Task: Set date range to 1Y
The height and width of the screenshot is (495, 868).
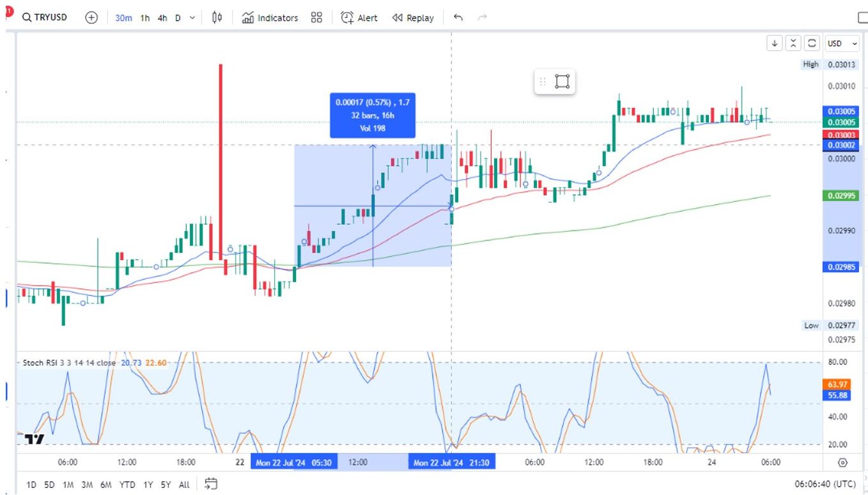Action: 148,485
